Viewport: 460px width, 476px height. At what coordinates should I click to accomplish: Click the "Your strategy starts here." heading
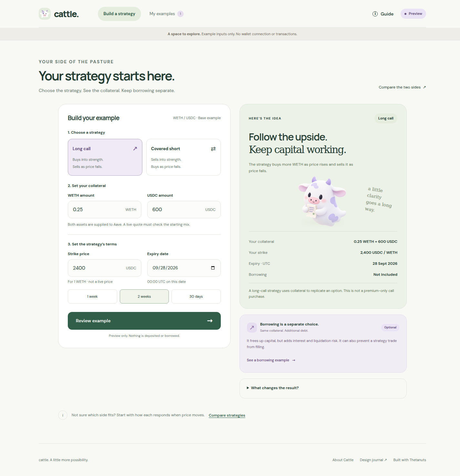tap(107, 76)
